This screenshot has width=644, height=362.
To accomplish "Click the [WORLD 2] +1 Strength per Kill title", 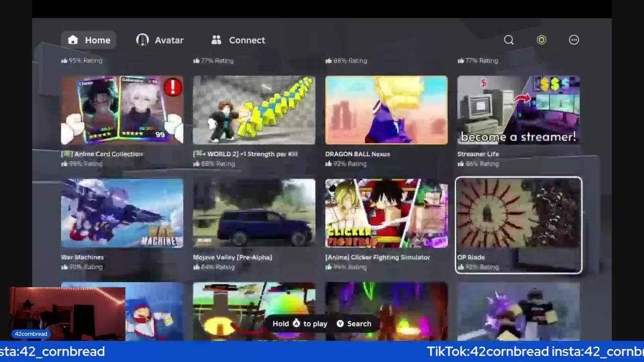I will click(x=246, y=154).
